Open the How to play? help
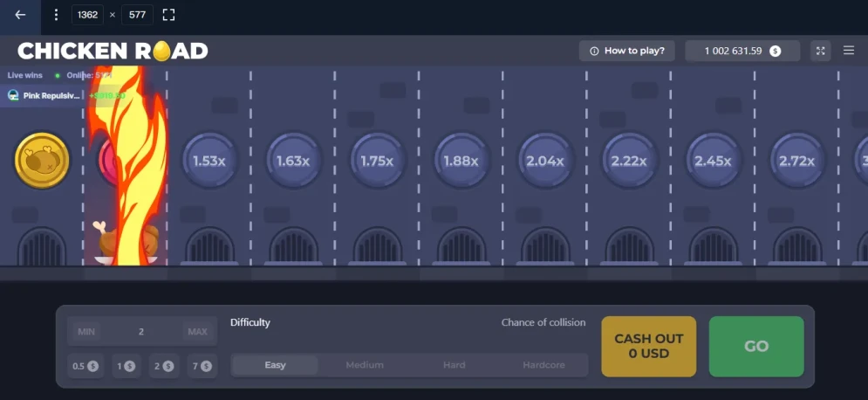The image size is (868, 400). [627, 51]
